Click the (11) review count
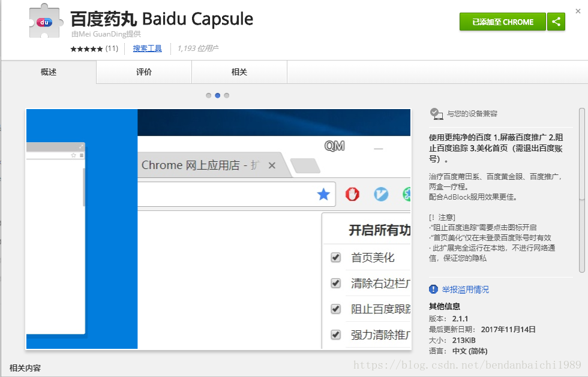The height and width of the screenshot is (377, 588). pyautogui.click(x=112, y=49)
